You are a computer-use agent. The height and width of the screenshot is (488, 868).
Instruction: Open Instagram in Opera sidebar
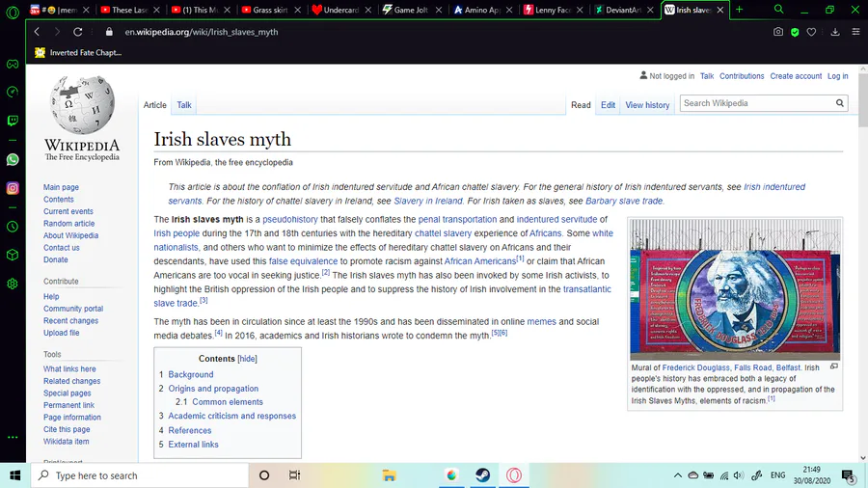[13, 188]
